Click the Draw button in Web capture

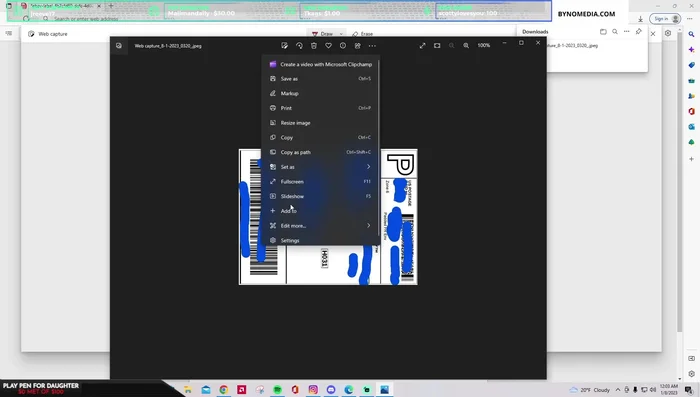click(x=322, y=34)
